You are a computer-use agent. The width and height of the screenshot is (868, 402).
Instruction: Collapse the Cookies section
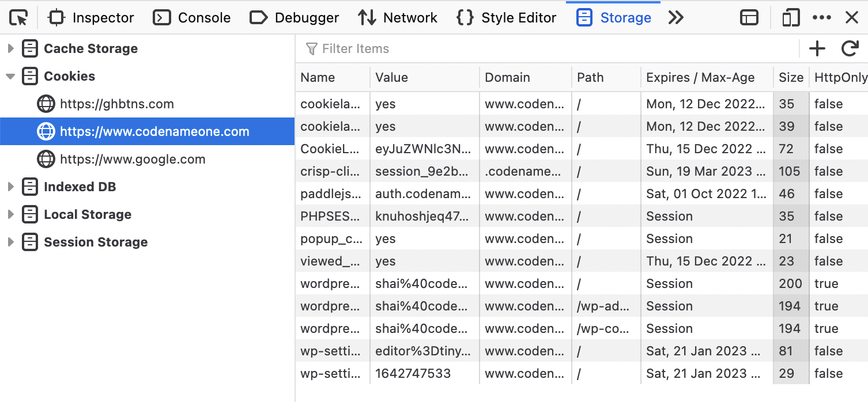[10, 76]
